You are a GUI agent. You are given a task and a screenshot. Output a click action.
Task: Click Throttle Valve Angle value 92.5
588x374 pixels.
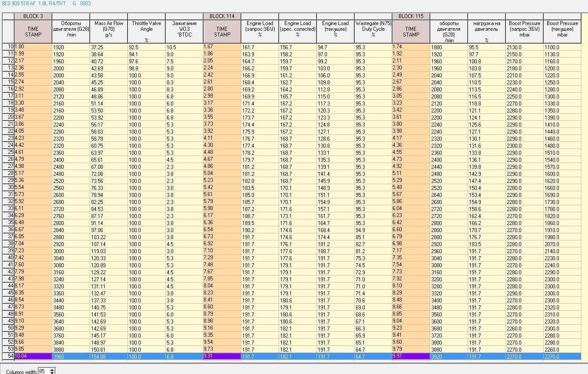pyautogui.click(x=146, y=47)
